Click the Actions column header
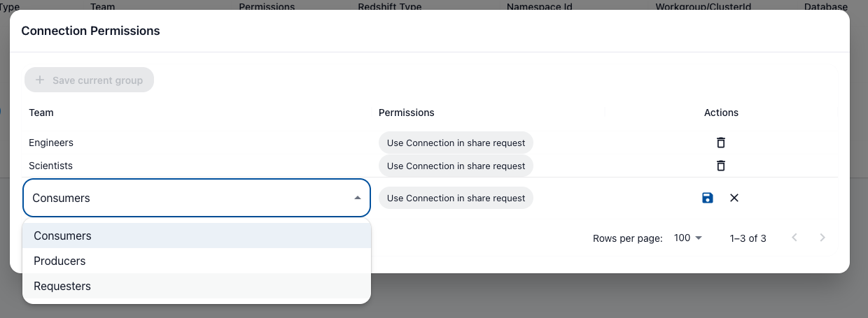This screenshot has height=318, width=868. click(721, 113)
